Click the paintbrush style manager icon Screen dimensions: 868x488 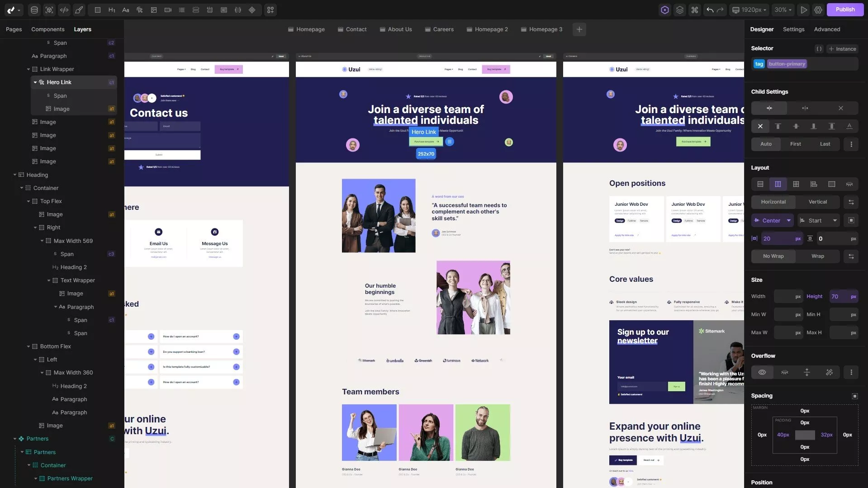point(79,10)
